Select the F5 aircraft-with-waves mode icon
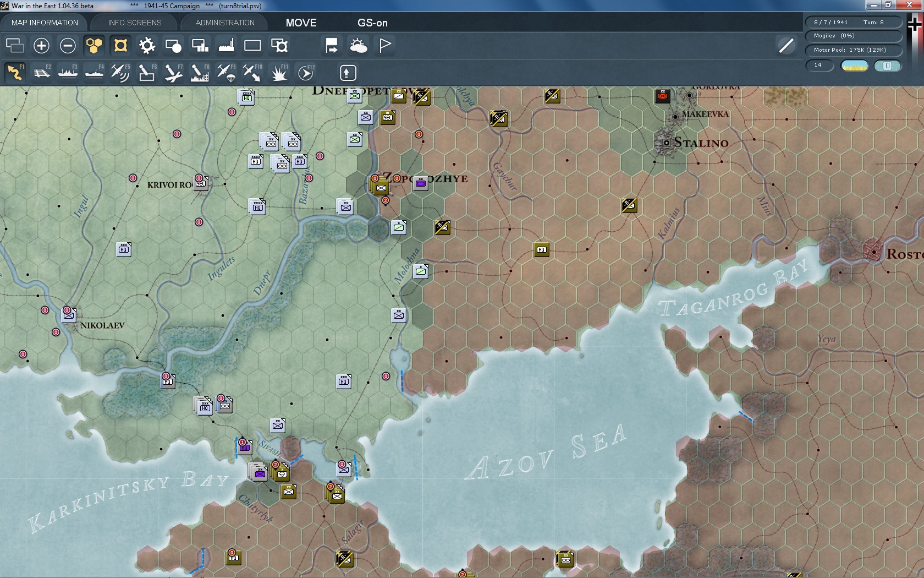 click(x=120, y=73)
